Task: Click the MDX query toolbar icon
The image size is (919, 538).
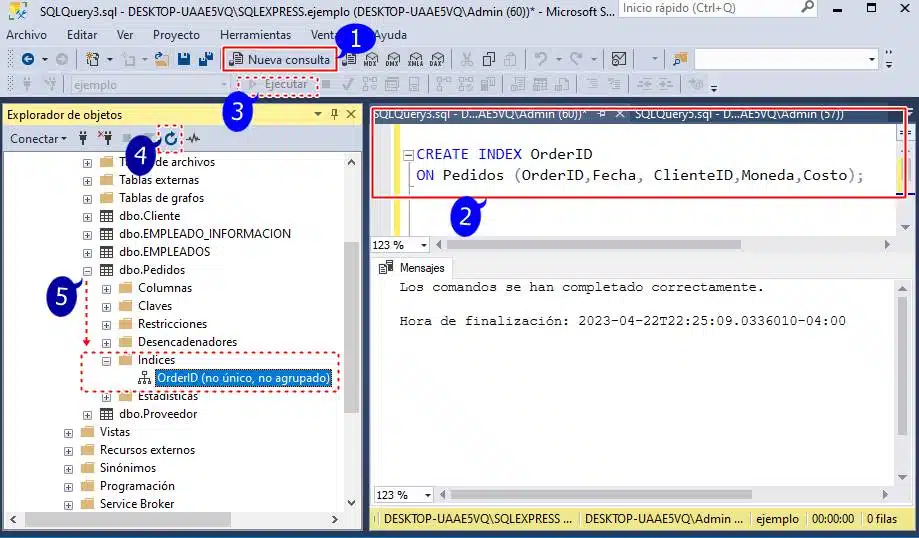Action: click(371, 59)
